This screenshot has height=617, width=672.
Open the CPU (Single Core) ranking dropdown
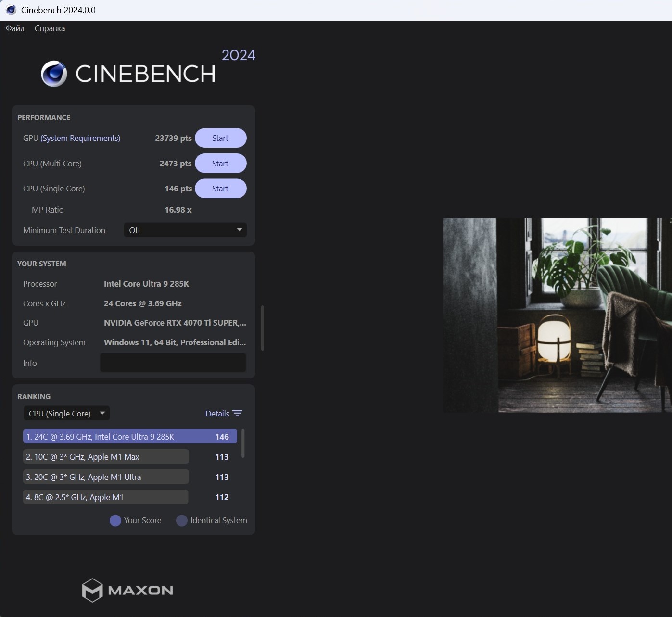tap(66, 414)
